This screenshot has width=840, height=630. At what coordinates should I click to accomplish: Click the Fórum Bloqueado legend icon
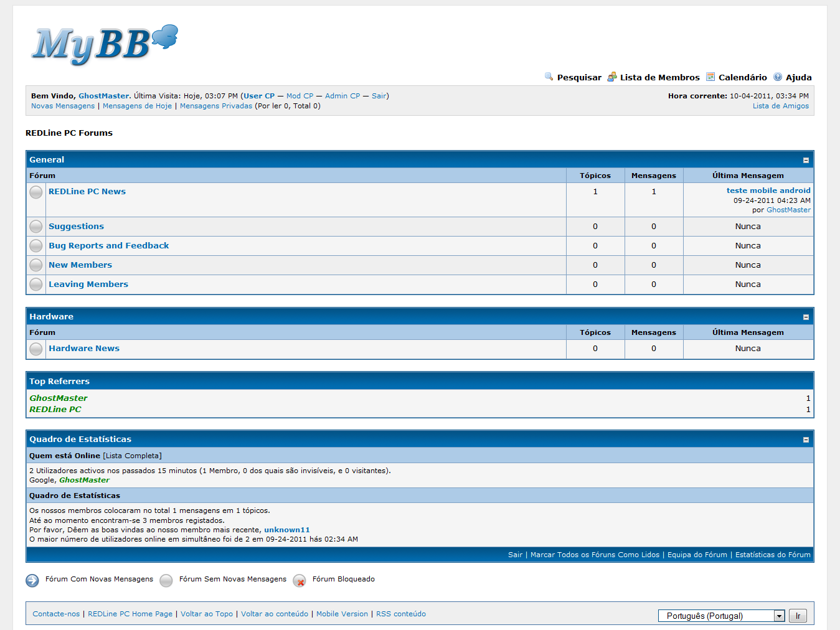pos(300,580)
